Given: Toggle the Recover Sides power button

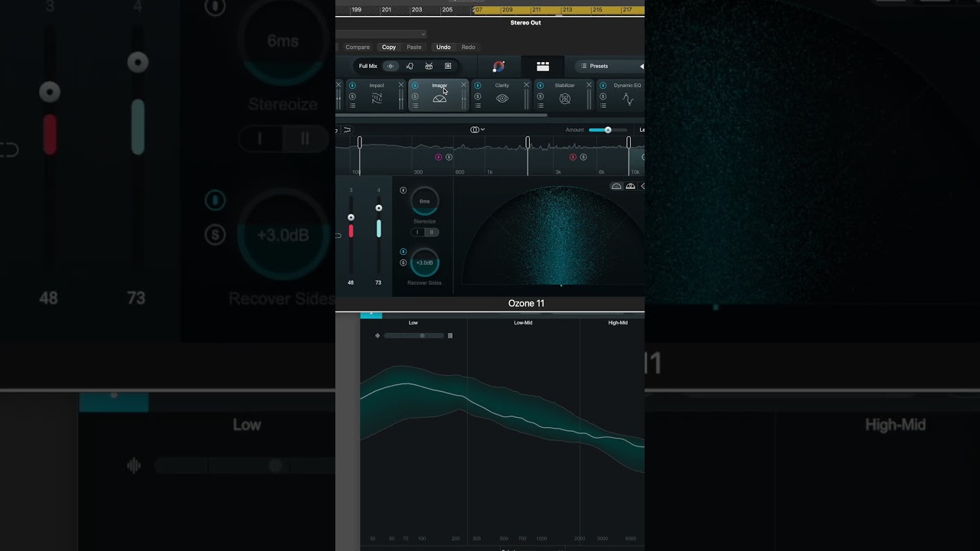Looking at the screenshot, I should pos(403,252).
